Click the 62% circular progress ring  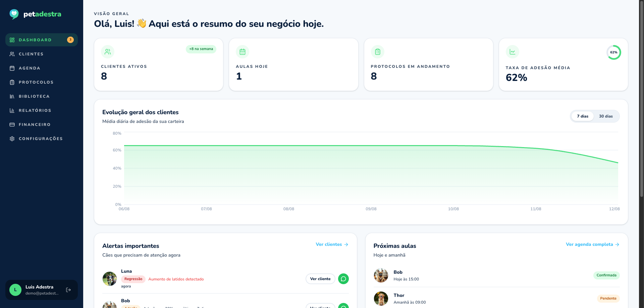click(614, 52)
